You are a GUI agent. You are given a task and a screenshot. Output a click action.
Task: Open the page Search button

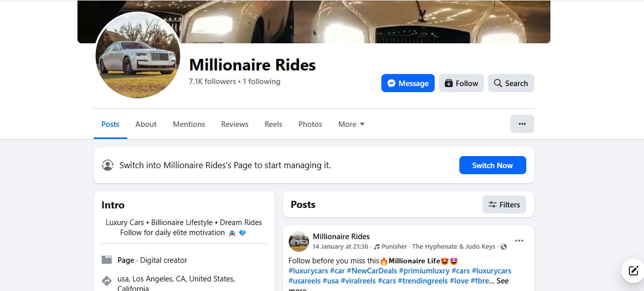tap(511, 83)
